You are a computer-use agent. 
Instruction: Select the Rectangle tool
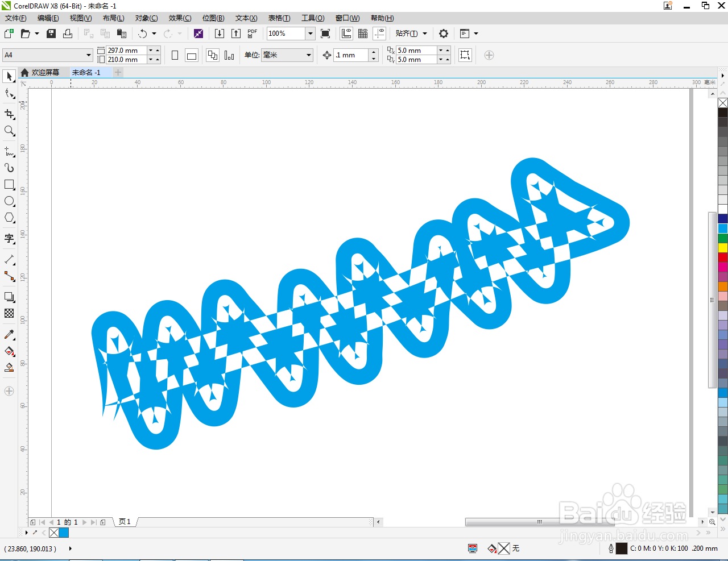(x=9, y=185)
